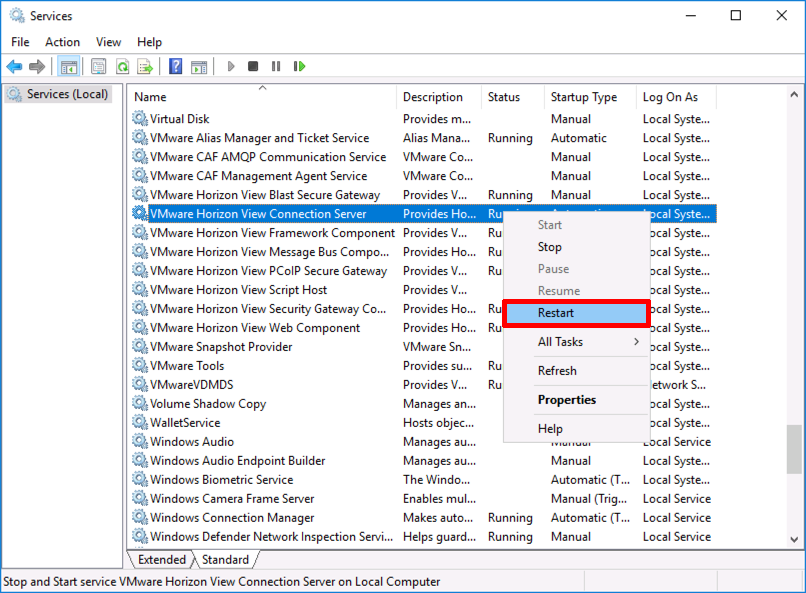Toggle Show/Hide Console Tree toolbar icon
The height and width of the screenshot is (593, 806).
tap(68, 66)
